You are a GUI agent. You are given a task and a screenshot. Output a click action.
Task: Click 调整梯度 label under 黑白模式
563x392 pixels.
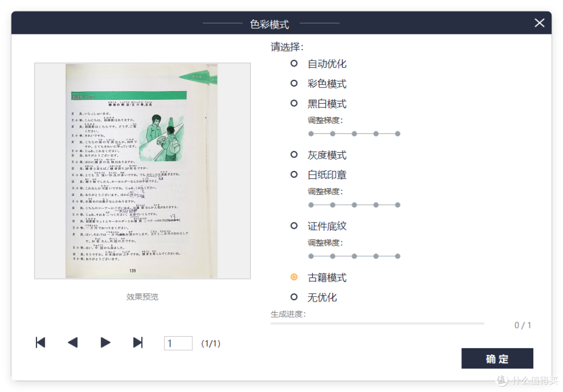325,120
